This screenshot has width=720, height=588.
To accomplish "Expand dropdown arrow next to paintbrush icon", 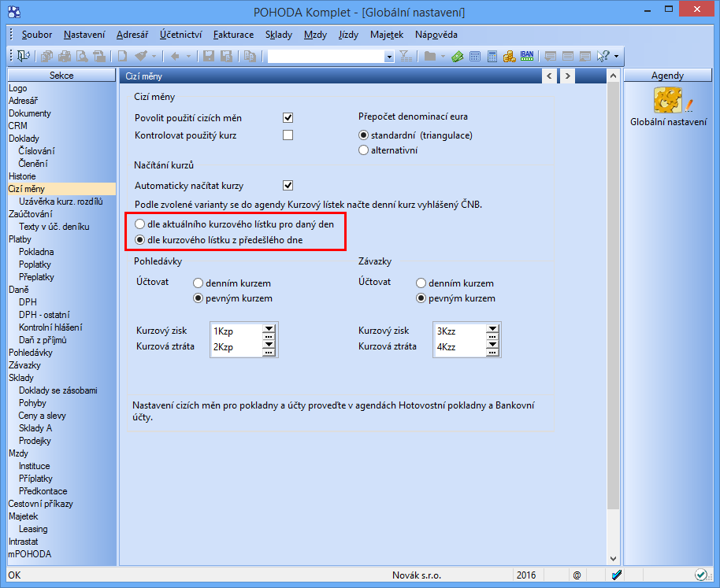I will tap(154, 57).
